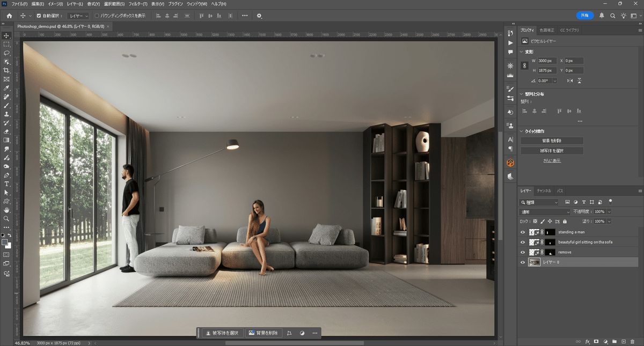
Task: Click the lock all icon in the Layers panel
Action: coord(565,221)
